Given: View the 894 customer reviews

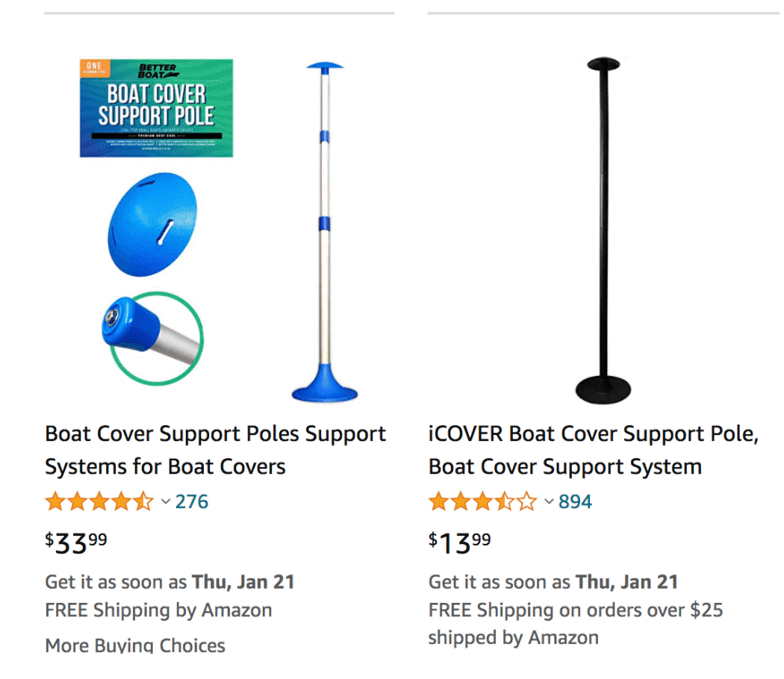Looking at the screenshot, I should (x=575, y=501).
